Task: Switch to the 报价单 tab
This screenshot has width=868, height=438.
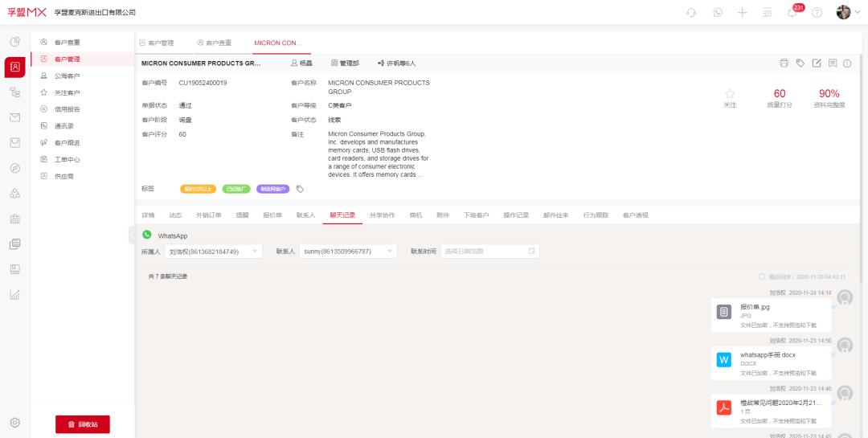Action: 272,215
